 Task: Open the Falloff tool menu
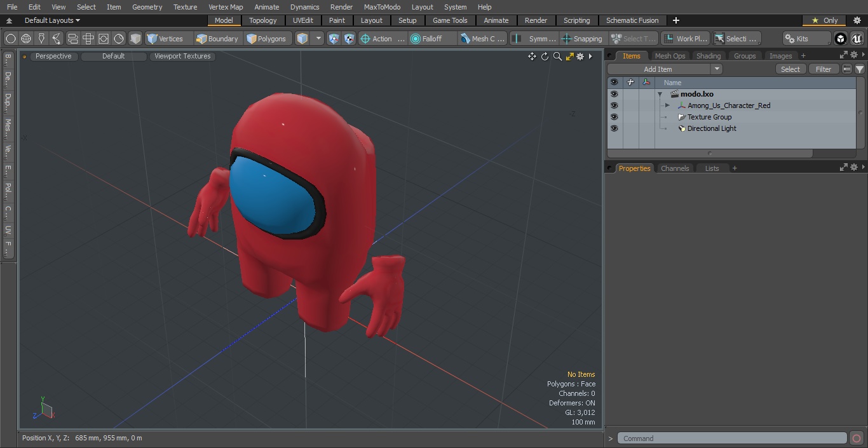click(433, 39)
